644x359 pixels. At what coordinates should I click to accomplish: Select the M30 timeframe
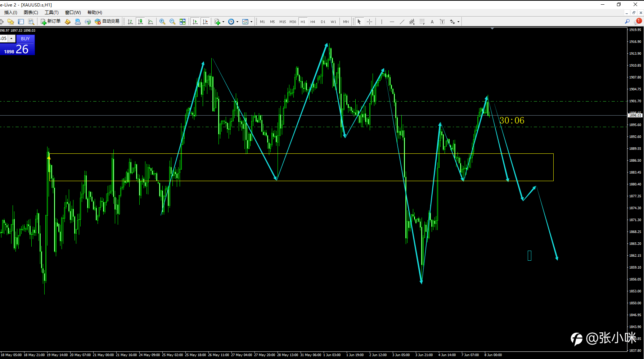(293, 22)
